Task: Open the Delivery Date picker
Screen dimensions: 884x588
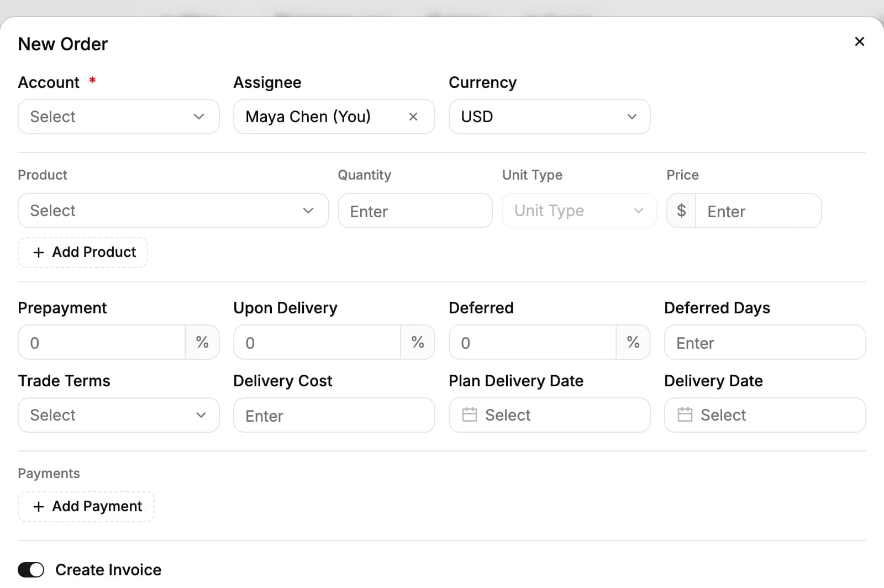Action: (765, 415)
